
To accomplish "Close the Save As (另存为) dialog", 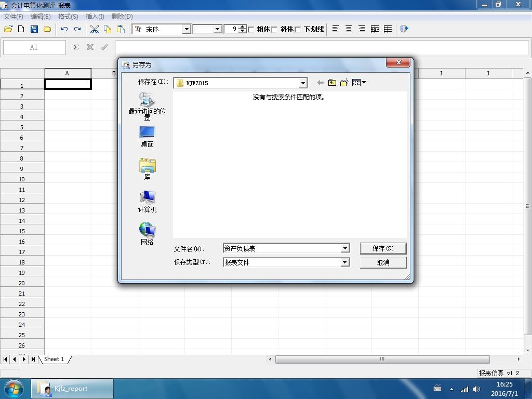I will (x=398, y=62).
